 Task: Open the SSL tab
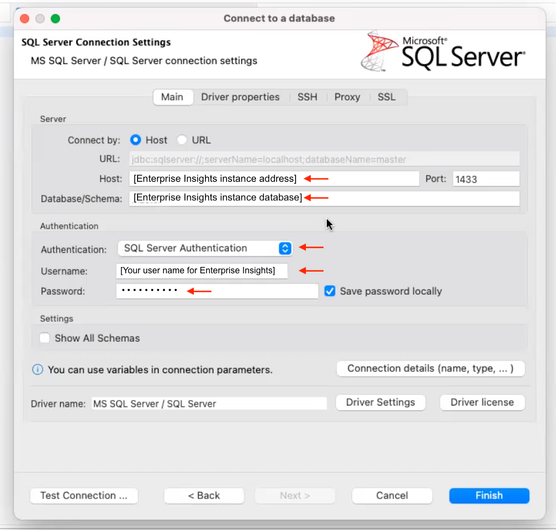[386, 97]
